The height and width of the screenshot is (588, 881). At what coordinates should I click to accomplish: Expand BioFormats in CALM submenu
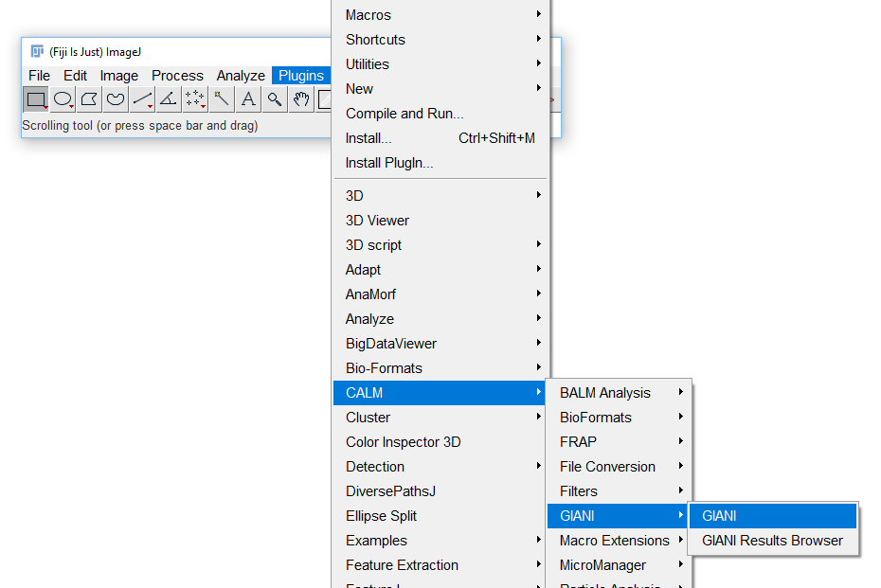click(x=619, y=418)
